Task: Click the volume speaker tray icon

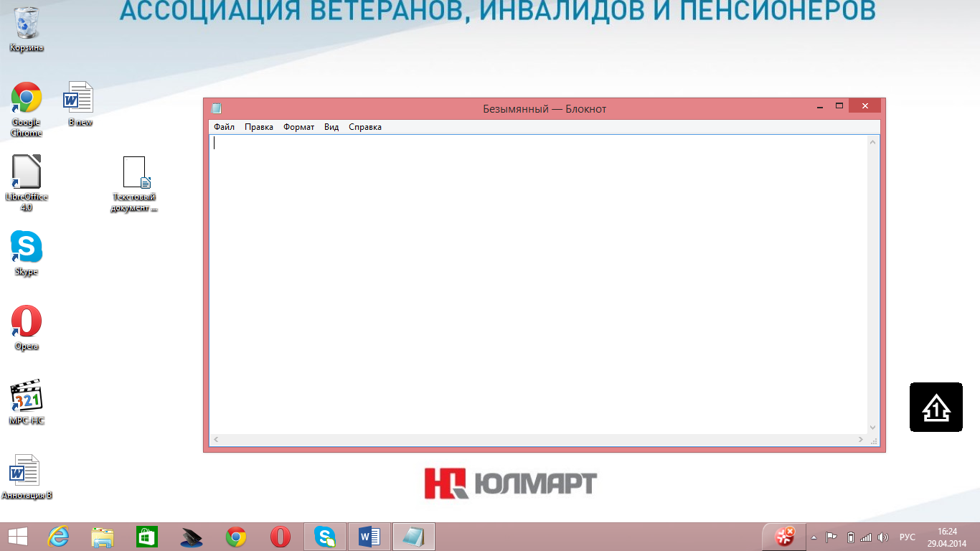Action: pos(883,537)
